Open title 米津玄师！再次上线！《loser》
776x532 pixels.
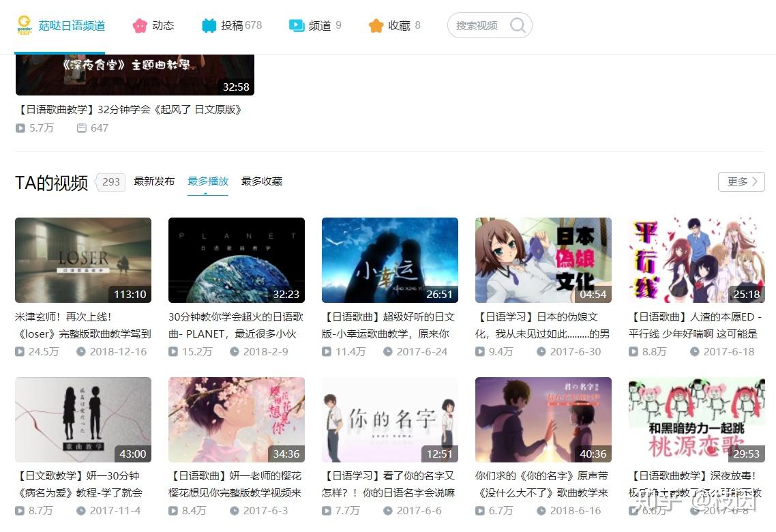coord(83,325)
